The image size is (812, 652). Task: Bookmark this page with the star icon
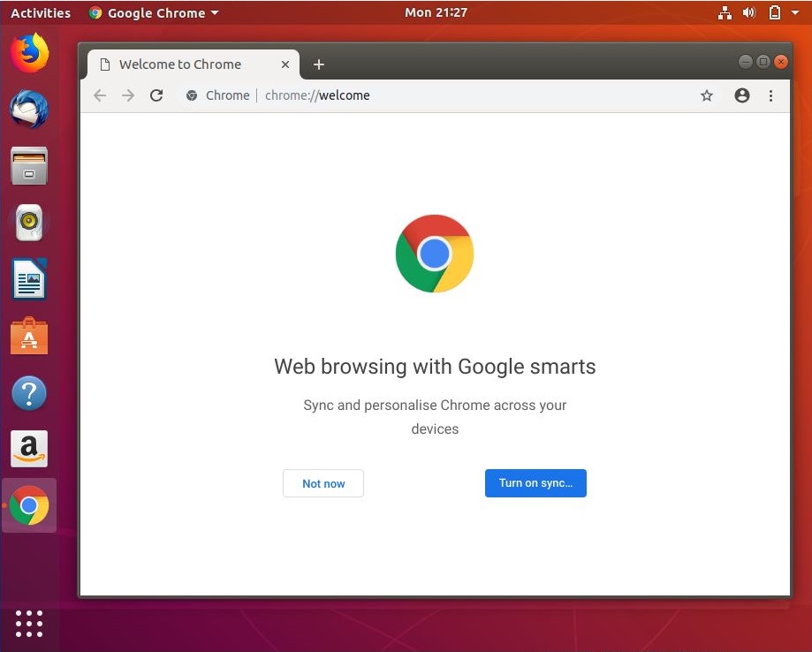pos(706,95)
